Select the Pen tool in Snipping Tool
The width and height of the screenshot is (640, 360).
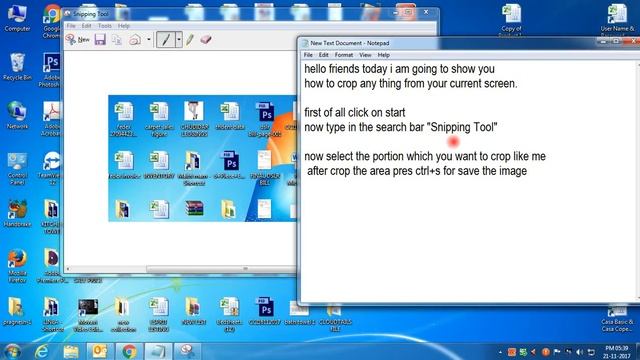[166, 40]
